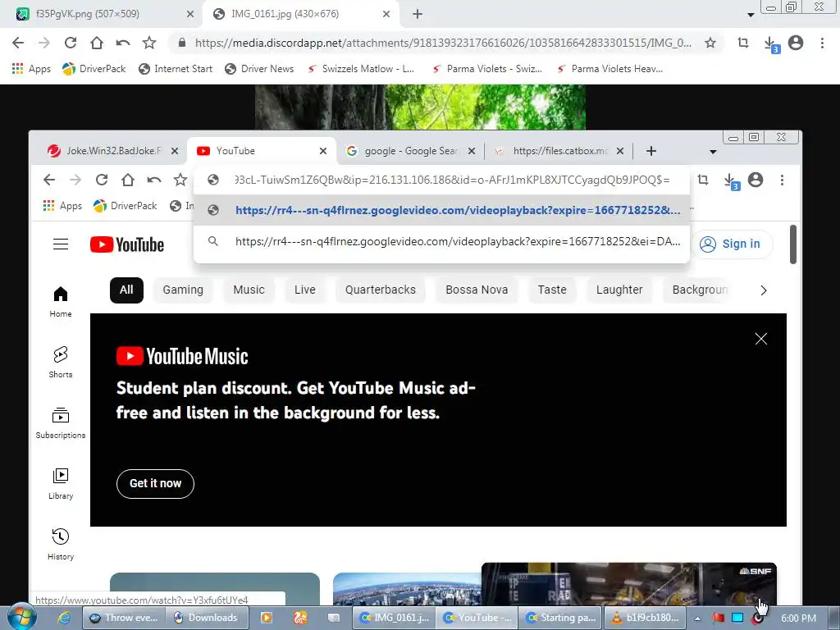Open DriverPack bookmark in YouTube window
This screenshot has height=630, width=840.
(x=126, y=206)
